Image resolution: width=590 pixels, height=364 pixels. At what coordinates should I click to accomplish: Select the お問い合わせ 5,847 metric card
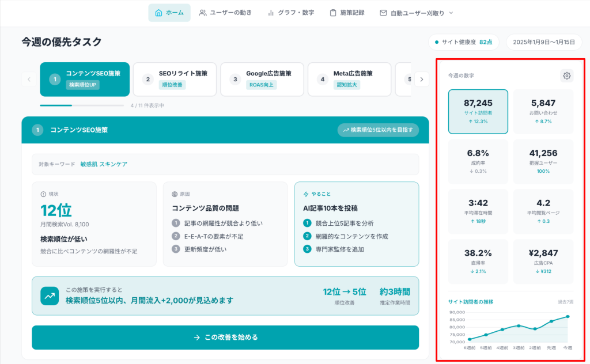click(x=543, y=111)
